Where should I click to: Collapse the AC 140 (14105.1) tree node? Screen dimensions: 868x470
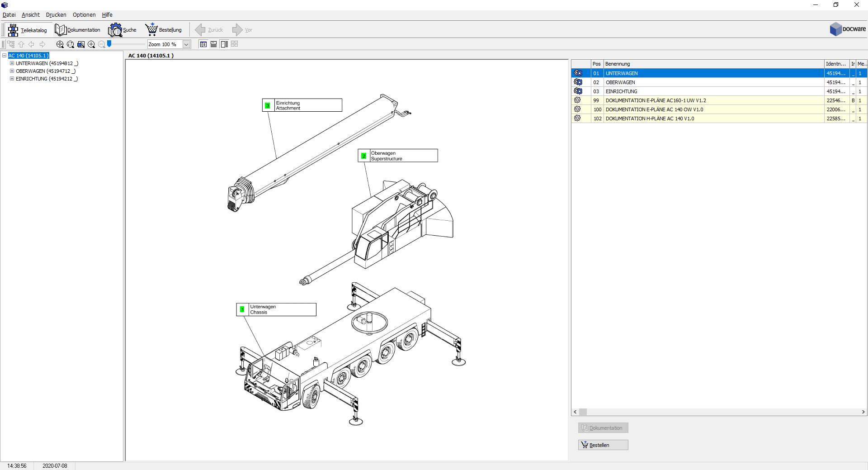5,56
